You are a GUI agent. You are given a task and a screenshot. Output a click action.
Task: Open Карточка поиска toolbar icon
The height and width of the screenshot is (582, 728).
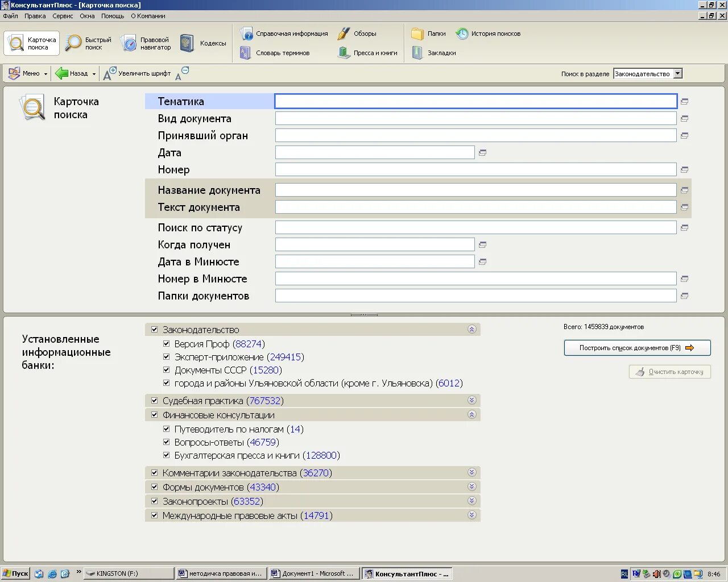click(32, 43)
